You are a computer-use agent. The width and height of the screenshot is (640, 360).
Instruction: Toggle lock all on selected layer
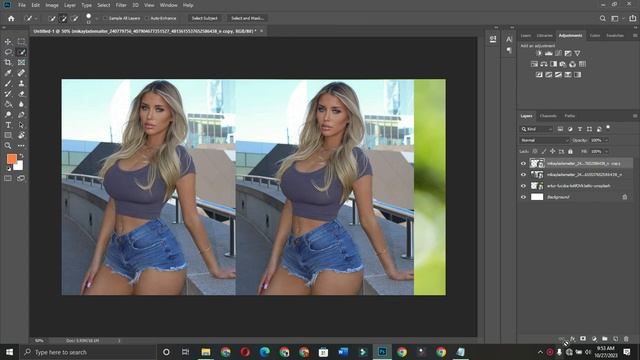[570, 151]
